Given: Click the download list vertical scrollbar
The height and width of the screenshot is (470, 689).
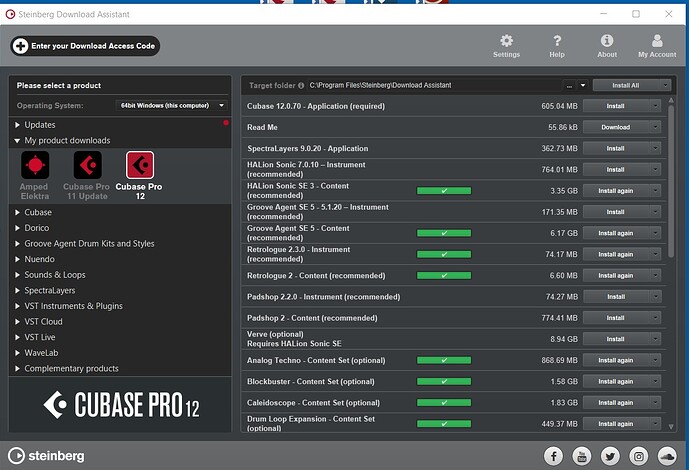Looking at the screenshot, I should [671, 181].
